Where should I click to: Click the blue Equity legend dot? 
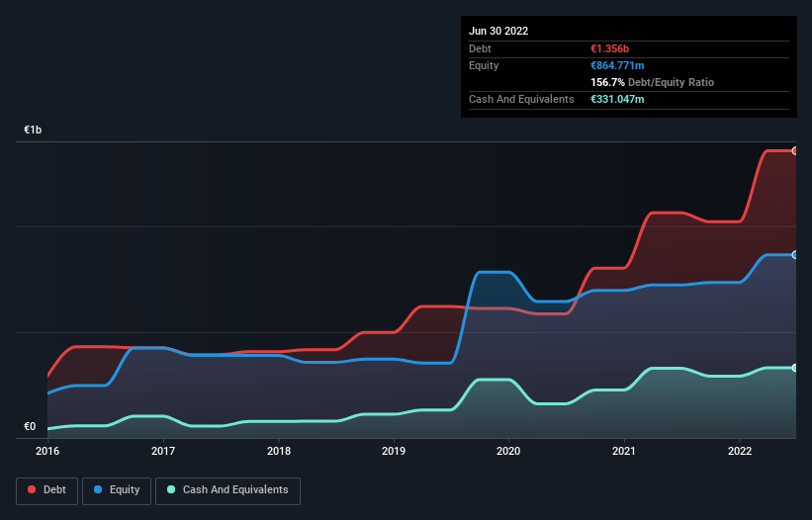click(98, 489)
